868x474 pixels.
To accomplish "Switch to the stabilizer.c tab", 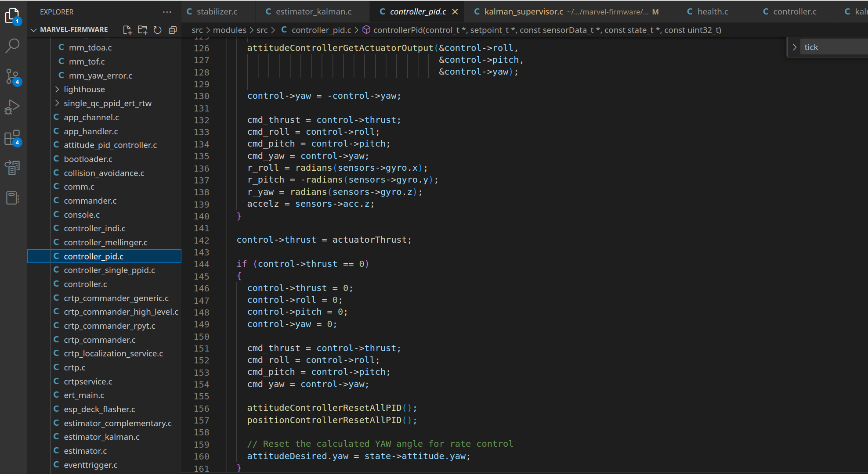I will click(x=218, y=11).
